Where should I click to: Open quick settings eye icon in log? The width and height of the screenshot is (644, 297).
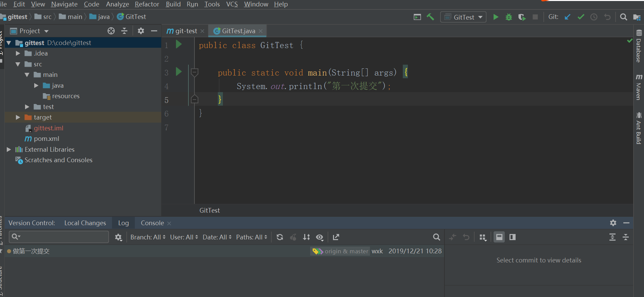pos(320,237)
